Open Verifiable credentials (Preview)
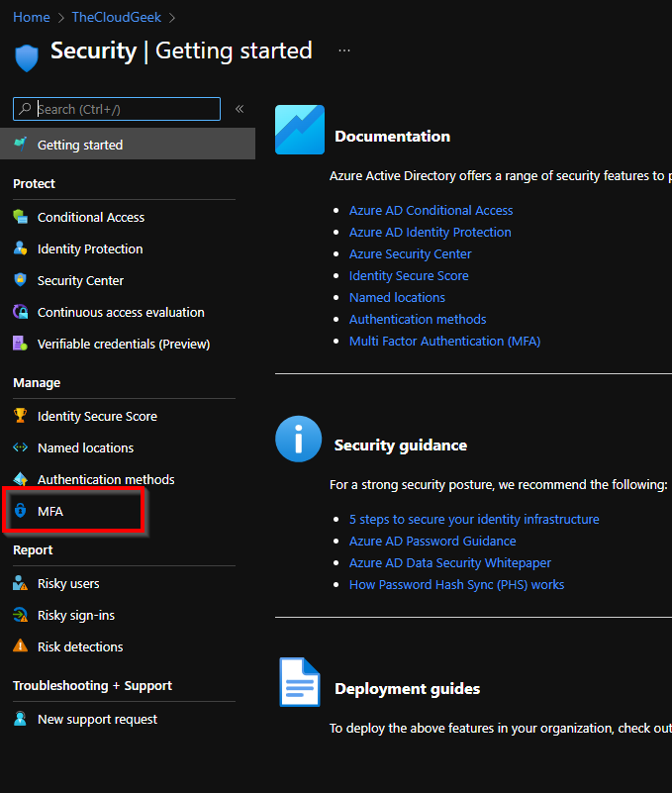Screen dimensions: 672x793 [x=124, y=344]
